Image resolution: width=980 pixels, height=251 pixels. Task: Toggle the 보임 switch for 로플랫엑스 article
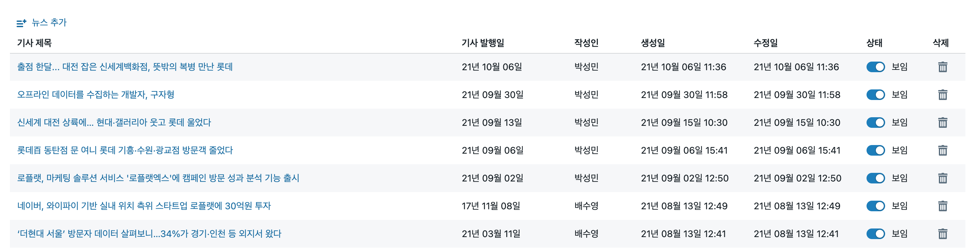(x=875, y=178)
